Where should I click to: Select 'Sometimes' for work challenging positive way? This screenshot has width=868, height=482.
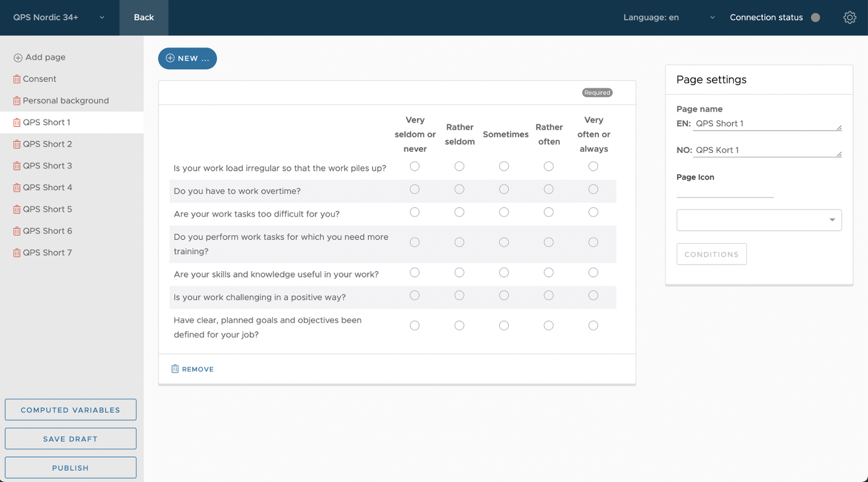504,295
